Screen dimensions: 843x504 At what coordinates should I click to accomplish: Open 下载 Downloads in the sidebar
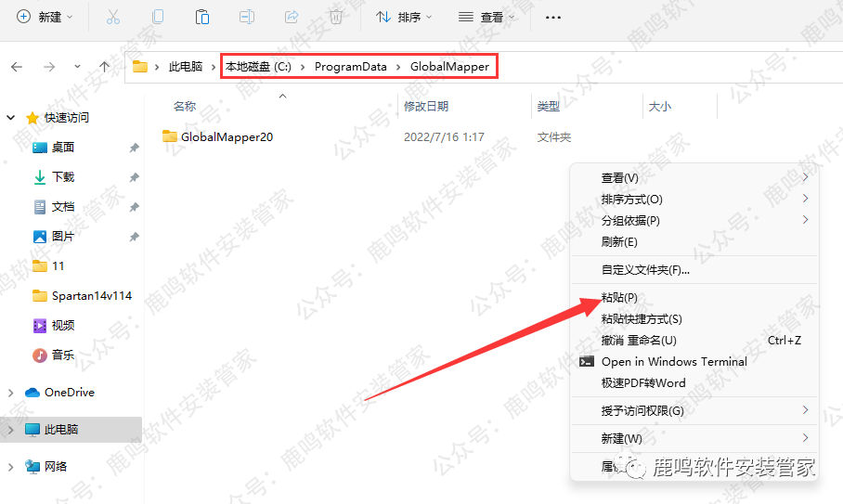coord(63,177)
